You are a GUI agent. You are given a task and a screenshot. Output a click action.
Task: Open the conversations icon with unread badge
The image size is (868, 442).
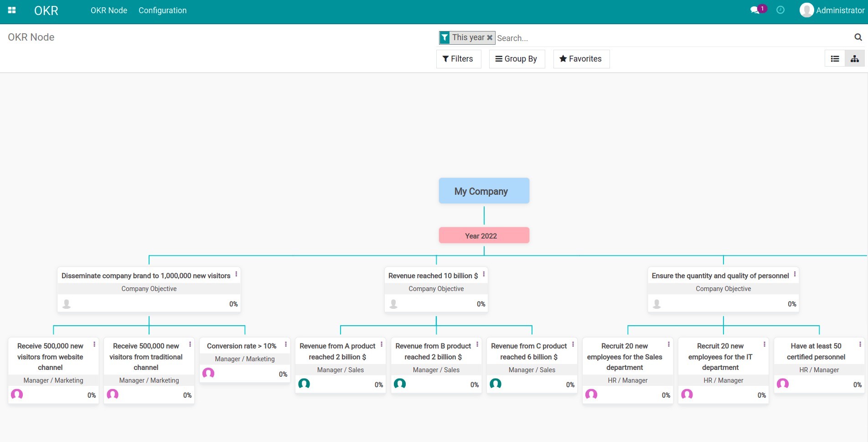754,9
